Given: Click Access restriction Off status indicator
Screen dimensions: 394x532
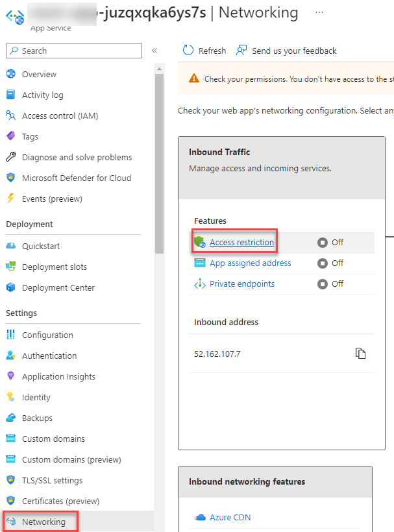Looking at the screenshot, I should tap(330, 242).
